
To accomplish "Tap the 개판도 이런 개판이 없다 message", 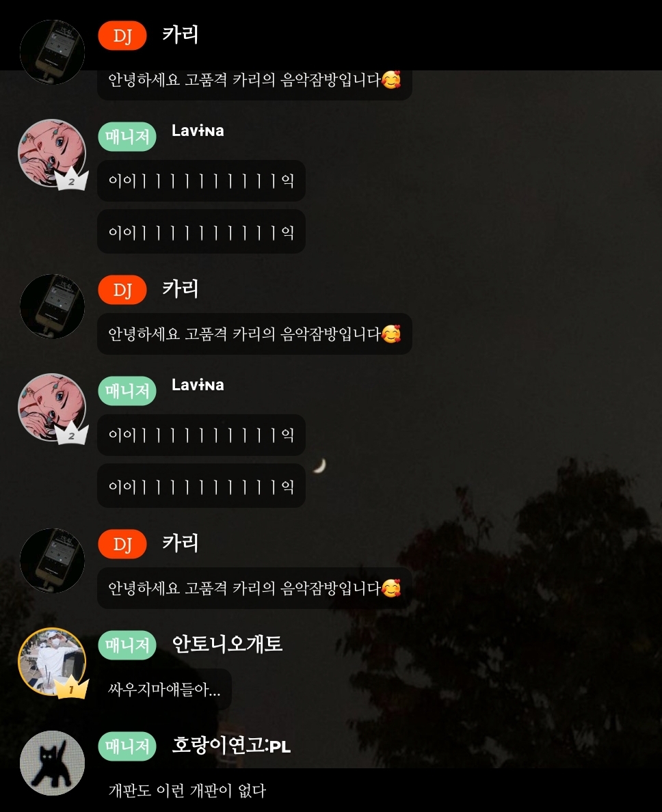I will coord(187,790).
